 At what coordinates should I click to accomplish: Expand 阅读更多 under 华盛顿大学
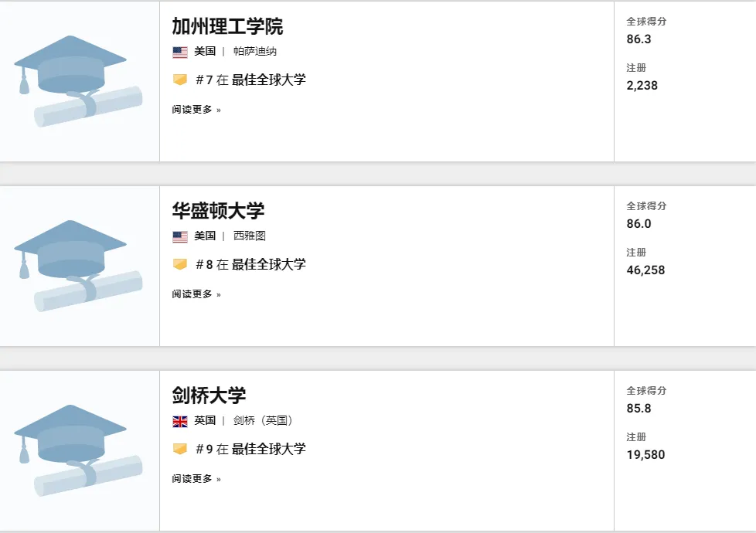[x=196, y=294]
